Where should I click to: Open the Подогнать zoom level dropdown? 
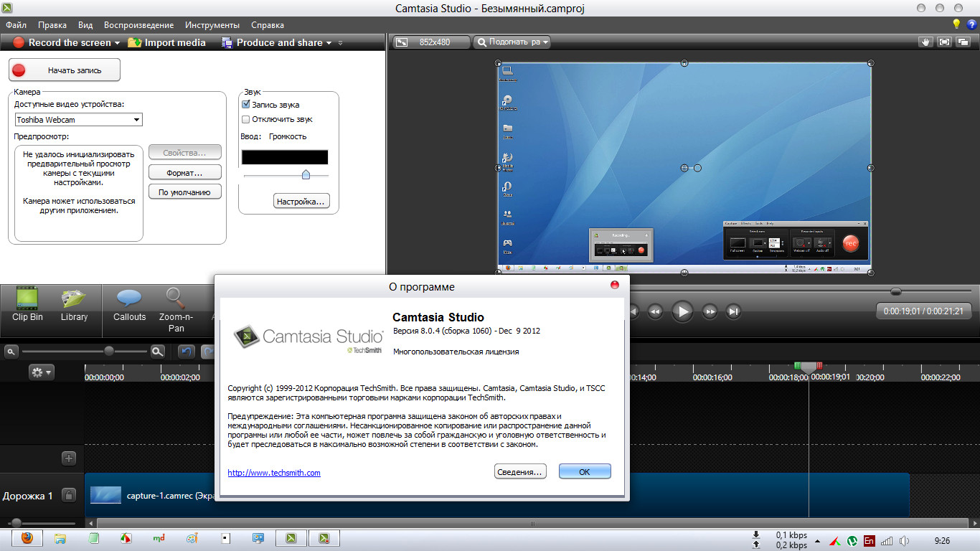pos(511,42)
